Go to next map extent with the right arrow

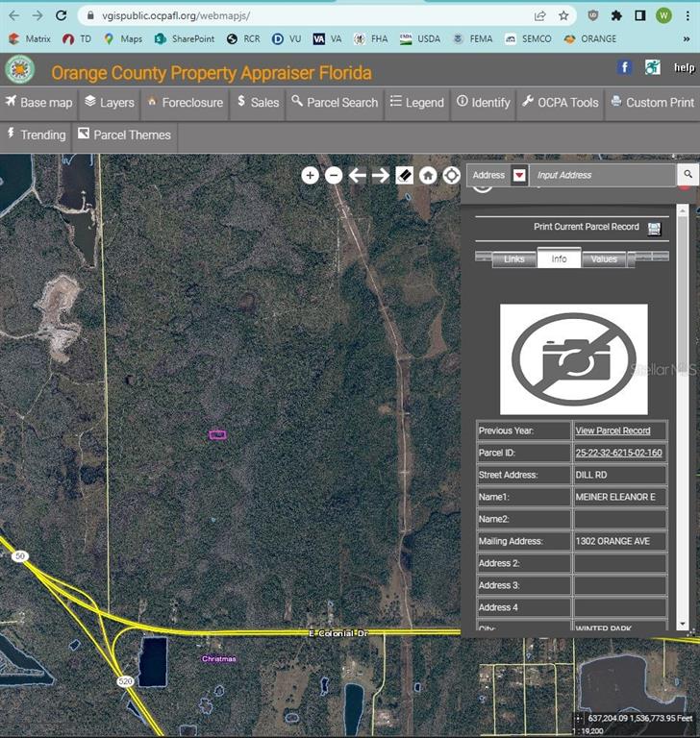(x=381, y=175)
